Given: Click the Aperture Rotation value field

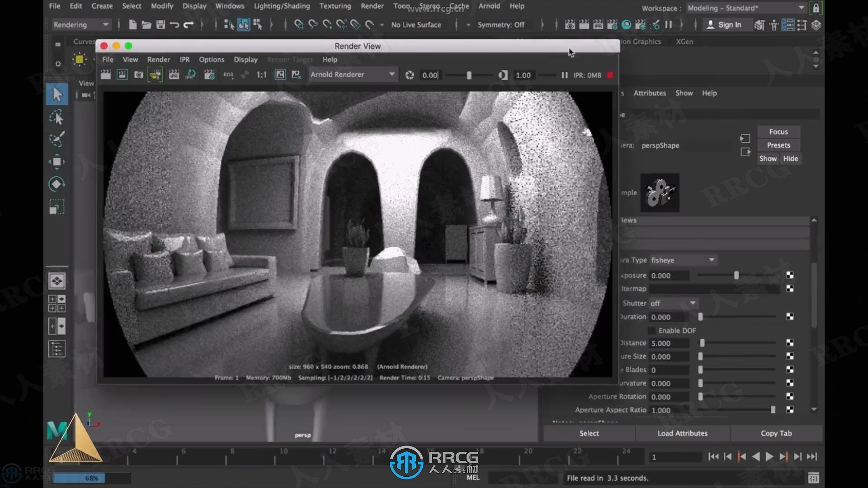Looking at the screenshot, I should pyautogui.click(x=669, y=397).
